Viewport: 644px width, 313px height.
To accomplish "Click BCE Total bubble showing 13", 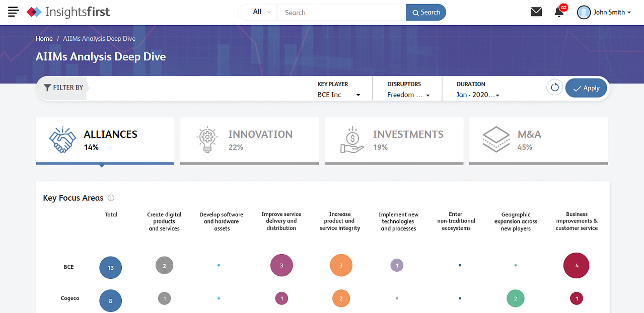I will [111, 268].
